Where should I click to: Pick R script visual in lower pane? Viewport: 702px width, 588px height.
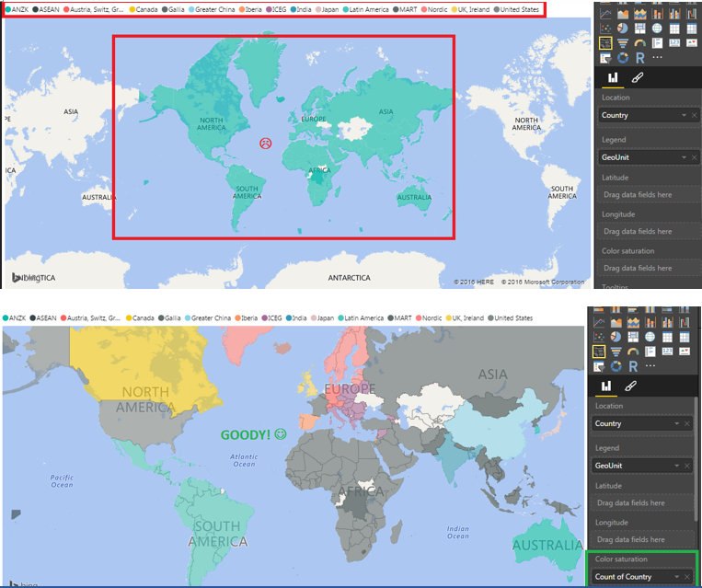(633, 366)
